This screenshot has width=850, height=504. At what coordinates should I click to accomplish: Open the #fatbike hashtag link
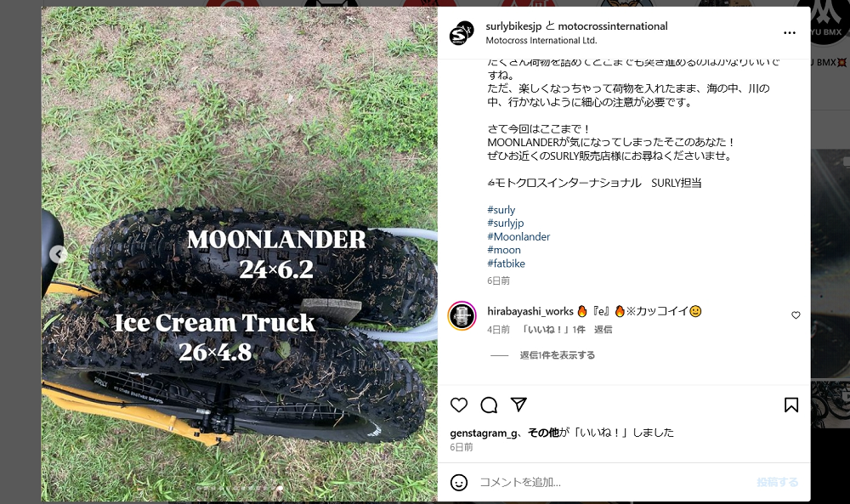click(506, 264)
